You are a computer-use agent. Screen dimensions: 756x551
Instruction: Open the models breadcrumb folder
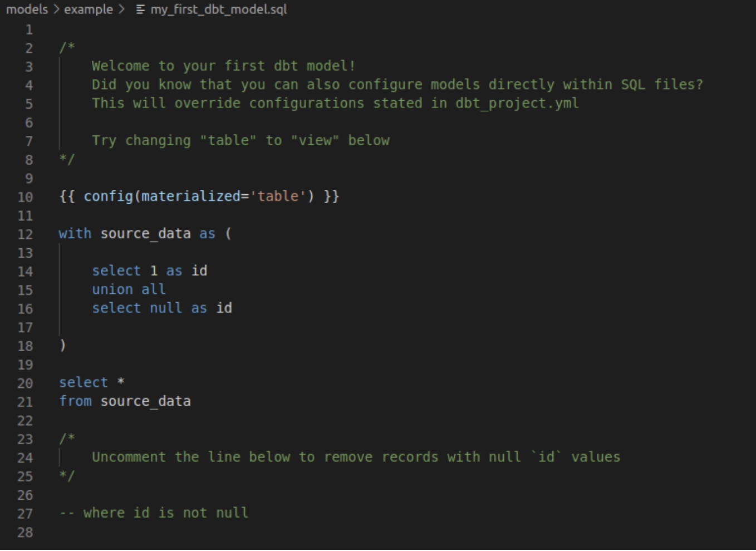click(27, 10)
